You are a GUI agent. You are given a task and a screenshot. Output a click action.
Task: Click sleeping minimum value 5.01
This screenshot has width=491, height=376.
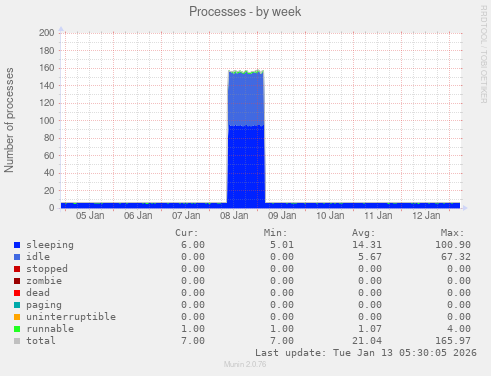tap(282, 245)
